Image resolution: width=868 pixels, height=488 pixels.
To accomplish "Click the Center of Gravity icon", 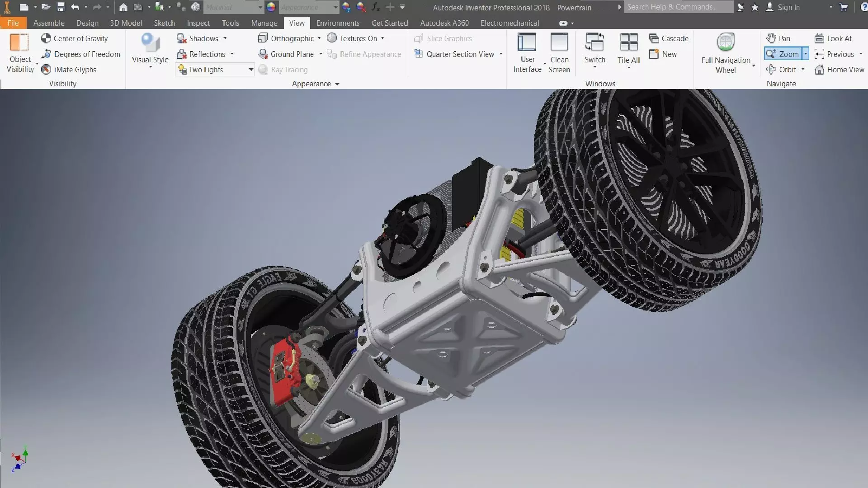I will click(x=46, y=38).
